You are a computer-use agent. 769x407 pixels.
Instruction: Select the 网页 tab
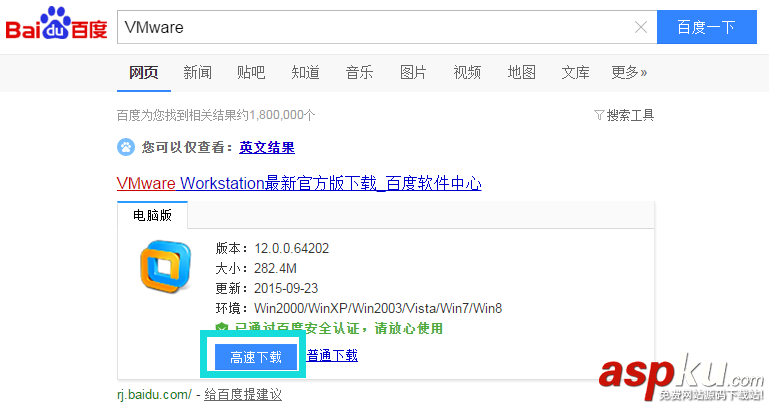[144, 73]
